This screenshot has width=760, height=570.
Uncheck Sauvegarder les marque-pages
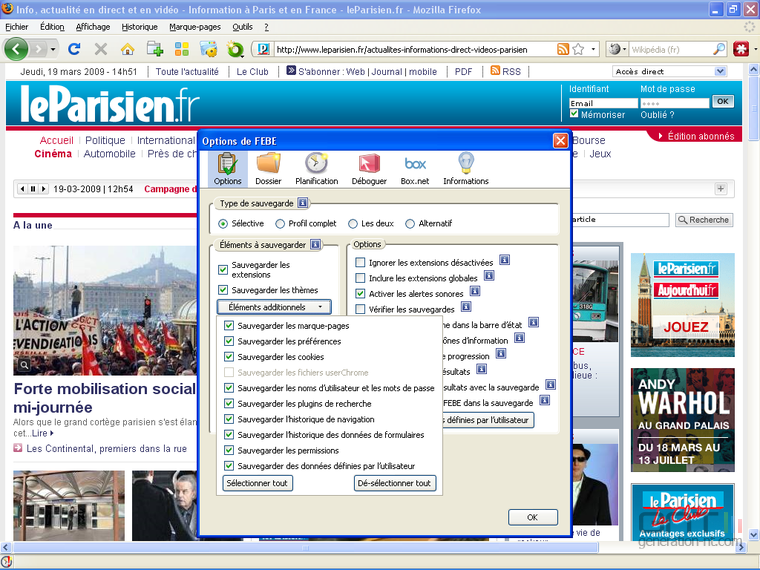pos(229,325)
